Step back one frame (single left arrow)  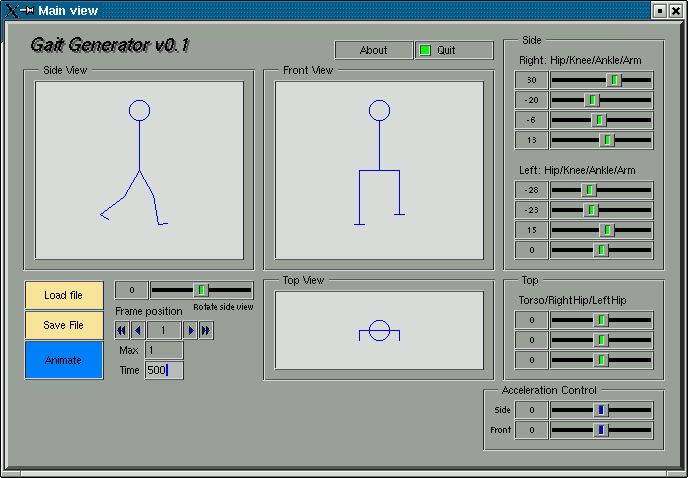pyautogui.click(x=137, y=330)
